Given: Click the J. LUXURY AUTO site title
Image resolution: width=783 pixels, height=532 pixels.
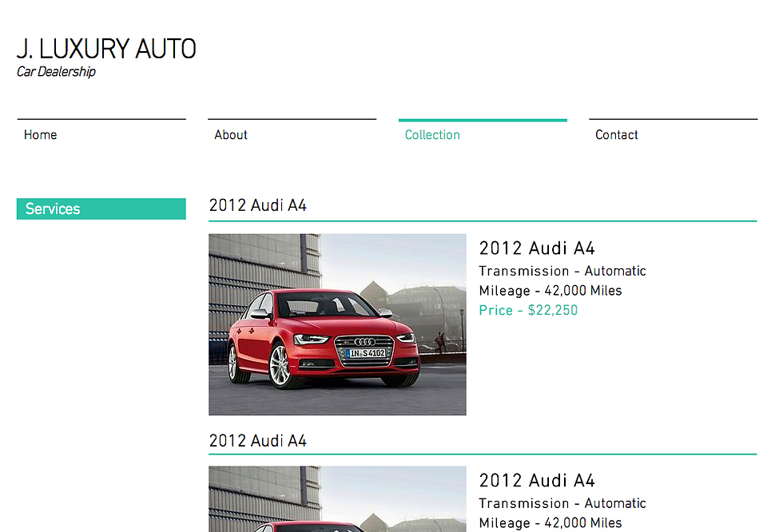Looking at the screenshot, I should (x=106, y=49).
